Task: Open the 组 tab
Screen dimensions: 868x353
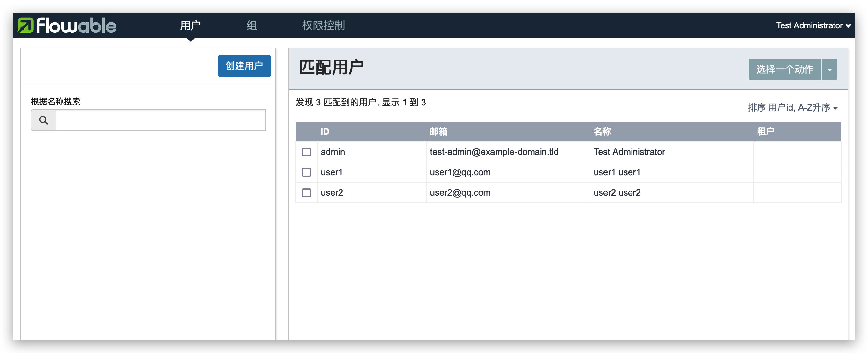Action: pyautogui.click(x=251, y=25)
